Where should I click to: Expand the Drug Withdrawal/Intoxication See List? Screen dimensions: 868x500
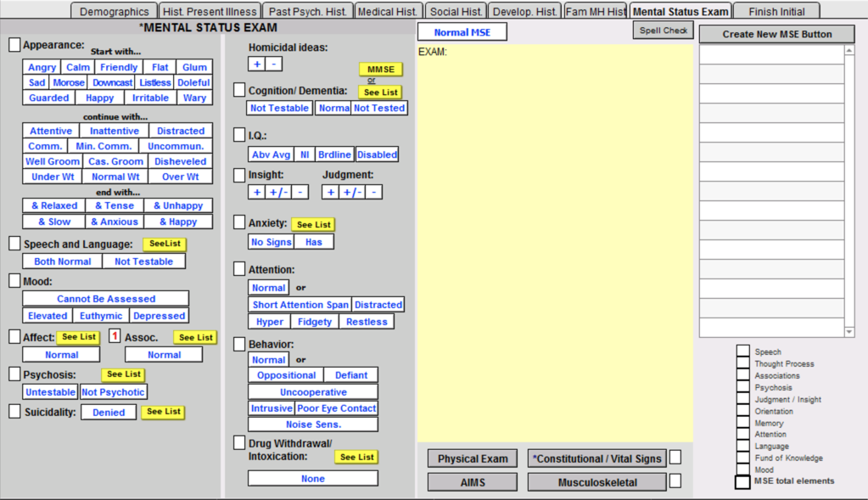coord(356,457)
